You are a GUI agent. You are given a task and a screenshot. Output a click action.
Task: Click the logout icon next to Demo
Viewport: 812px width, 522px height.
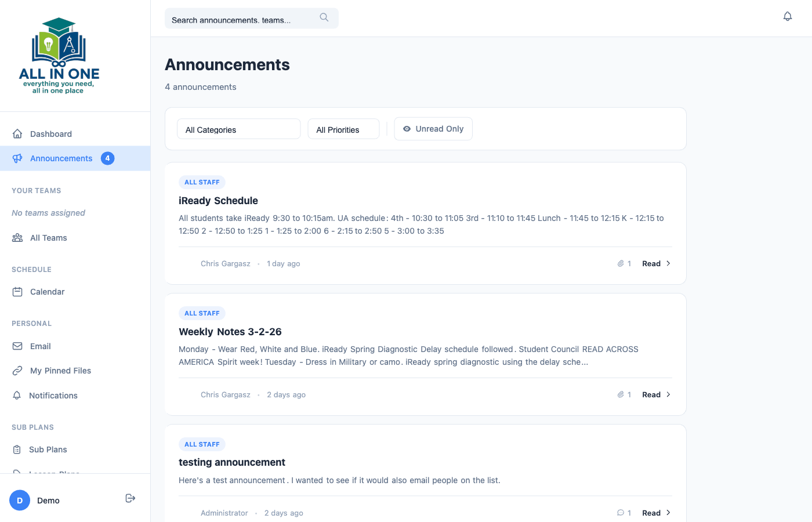130,498
